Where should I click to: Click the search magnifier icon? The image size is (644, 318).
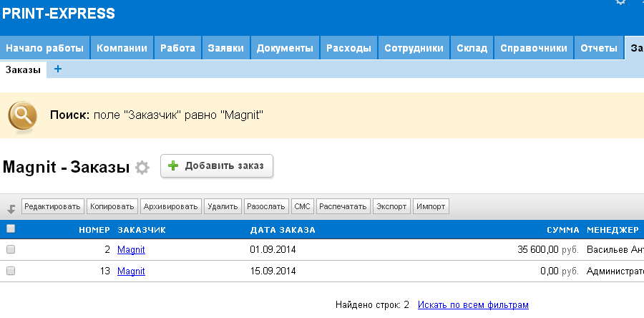click(x=24, y=115)
